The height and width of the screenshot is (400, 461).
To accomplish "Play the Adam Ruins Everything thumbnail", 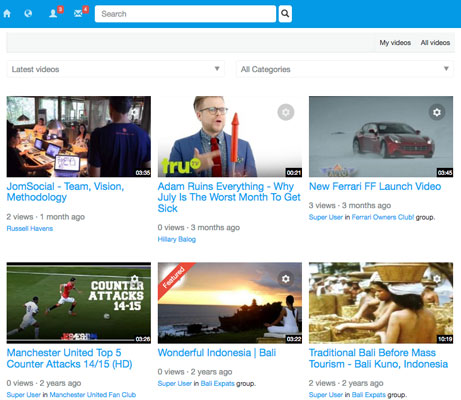I will [230, 137].
